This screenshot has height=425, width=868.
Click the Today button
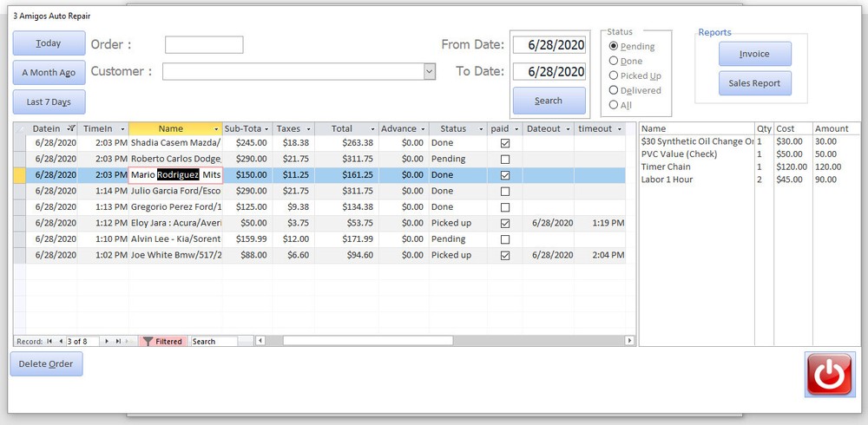tap(49, 43)
